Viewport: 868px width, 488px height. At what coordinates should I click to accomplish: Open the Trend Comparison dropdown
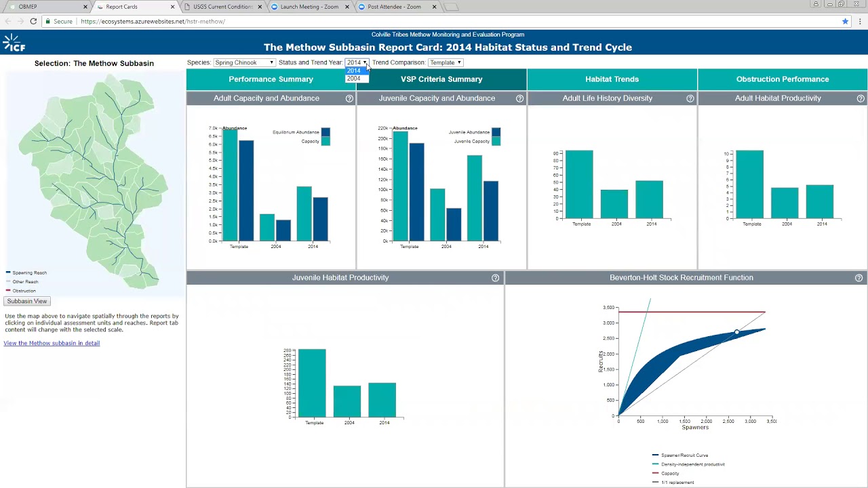click(446, 62)
